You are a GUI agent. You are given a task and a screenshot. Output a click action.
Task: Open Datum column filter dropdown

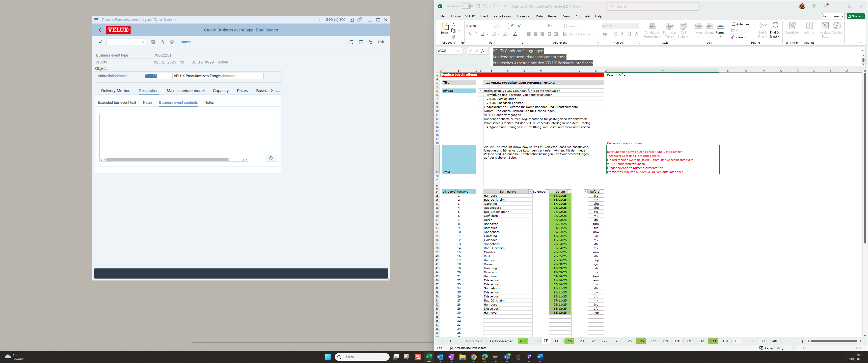tap(569, 192)
